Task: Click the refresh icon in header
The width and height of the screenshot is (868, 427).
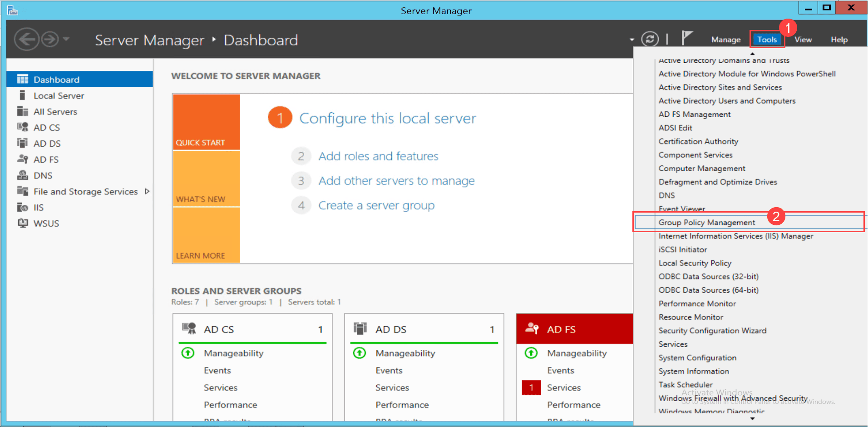Action: click(x=650, y=40)
